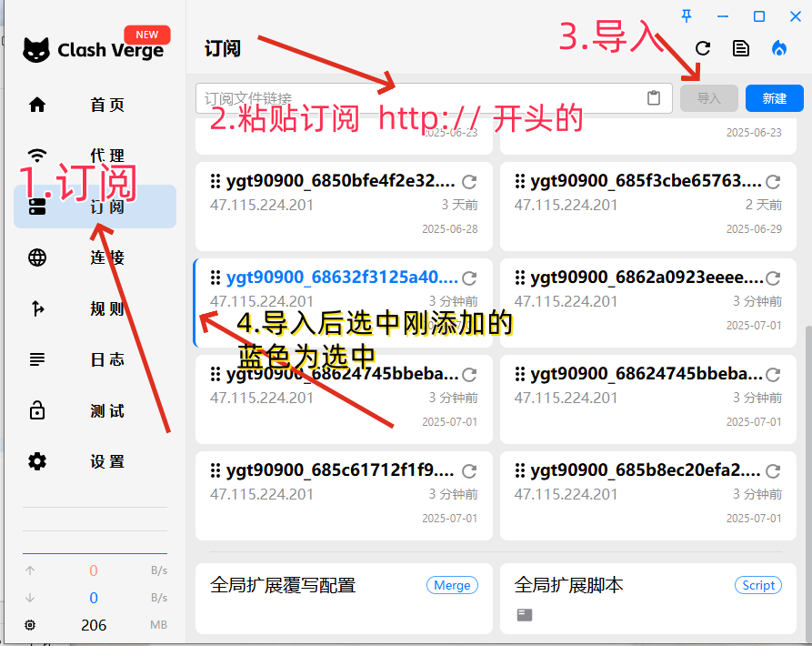Pin the window with the pin icon
This screenshot has height=646, width=812.
(x=687, y=16)
